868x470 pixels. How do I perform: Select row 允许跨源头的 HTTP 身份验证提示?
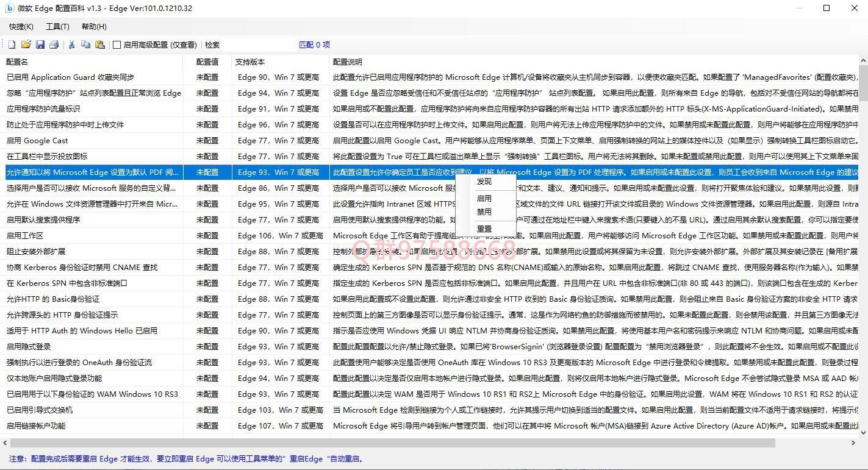[x=431, y=315]
